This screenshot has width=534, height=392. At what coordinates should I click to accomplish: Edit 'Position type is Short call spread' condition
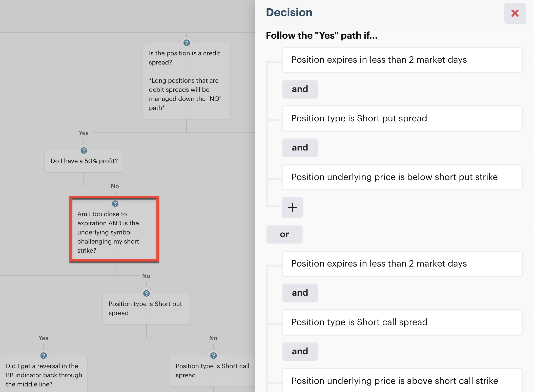coord(402,322)
